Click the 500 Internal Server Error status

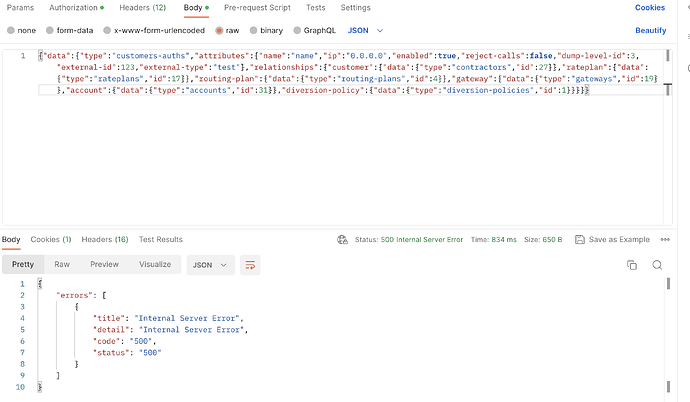click(422, 240)
